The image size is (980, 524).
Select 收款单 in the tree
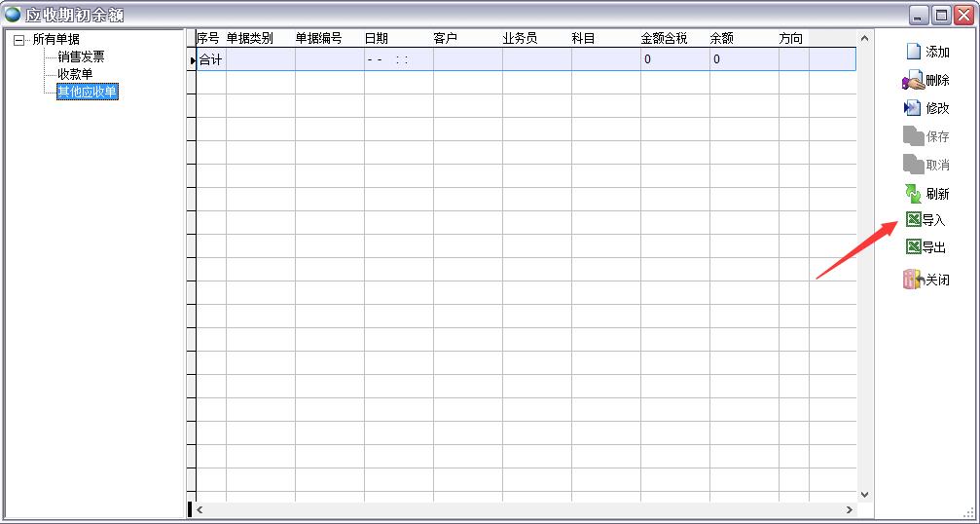75,74
